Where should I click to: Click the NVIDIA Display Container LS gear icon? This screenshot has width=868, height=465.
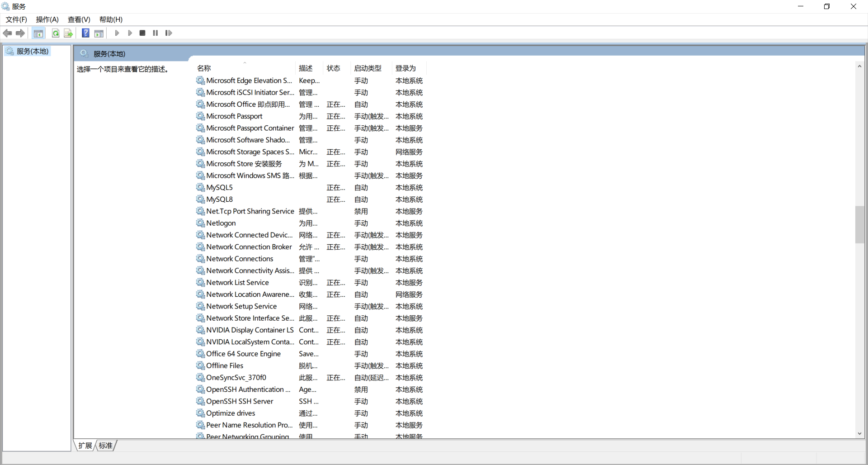200,330
